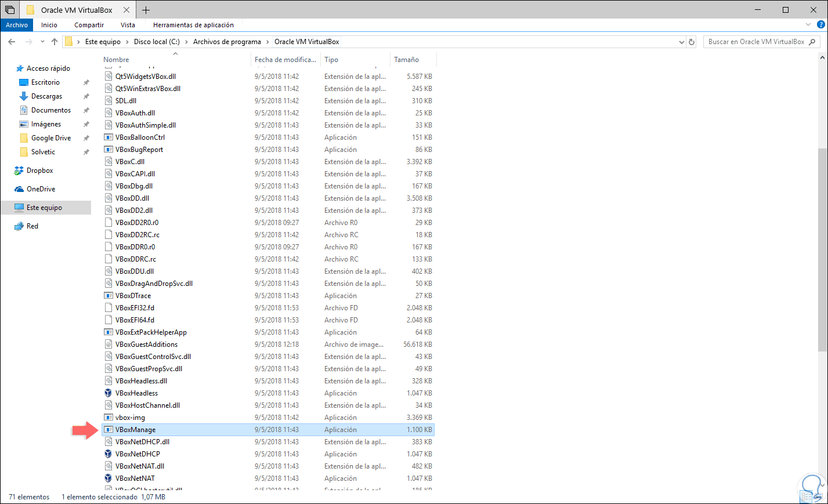Go up one folder level arrow
Viewport: 828px width, 504px height.
55,42
